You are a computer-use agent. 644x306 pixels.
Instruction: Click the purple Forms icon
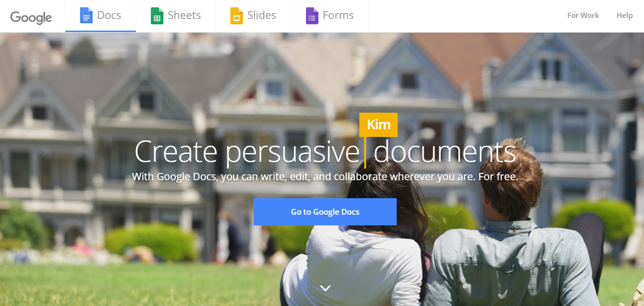click(312, 16)
